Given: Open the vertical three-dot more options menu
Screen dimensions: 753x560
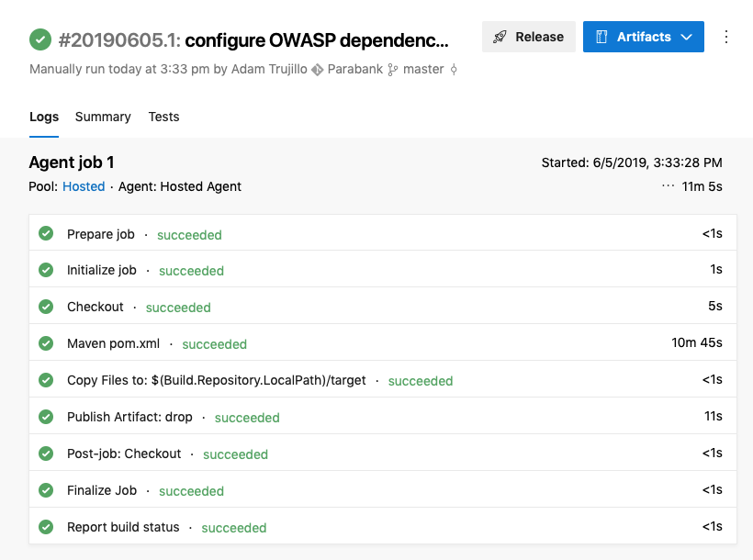Looking at the screenshot, I should point(726,37).
